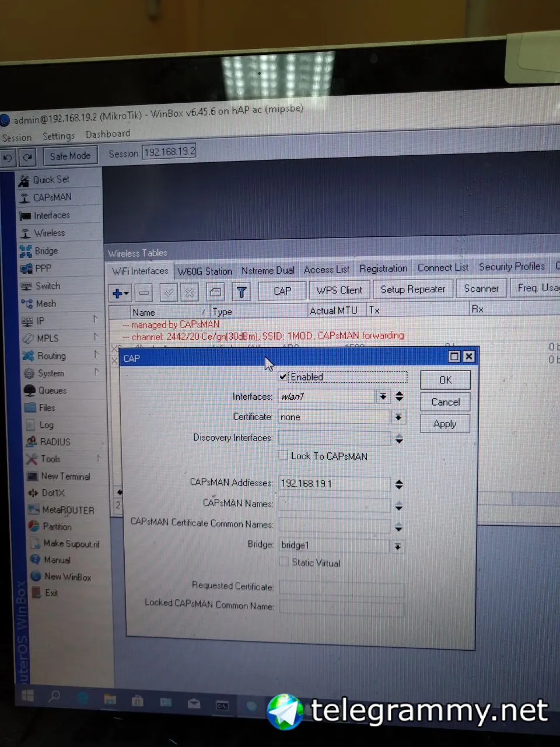Open the Dashboard menu
Image resolution: width=560 pixels, height=747 pixels.
click(108, 134)
